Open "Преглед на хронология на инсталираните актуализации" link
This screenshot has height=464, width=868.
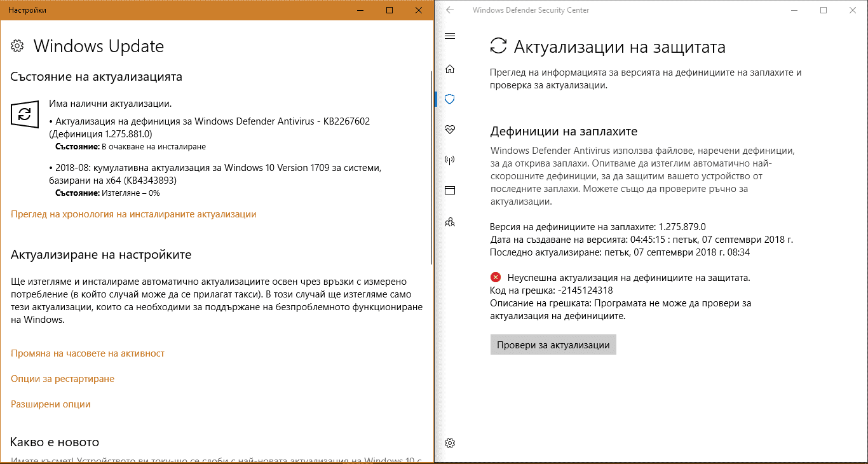pyautogui.click(x=133, y=214)
